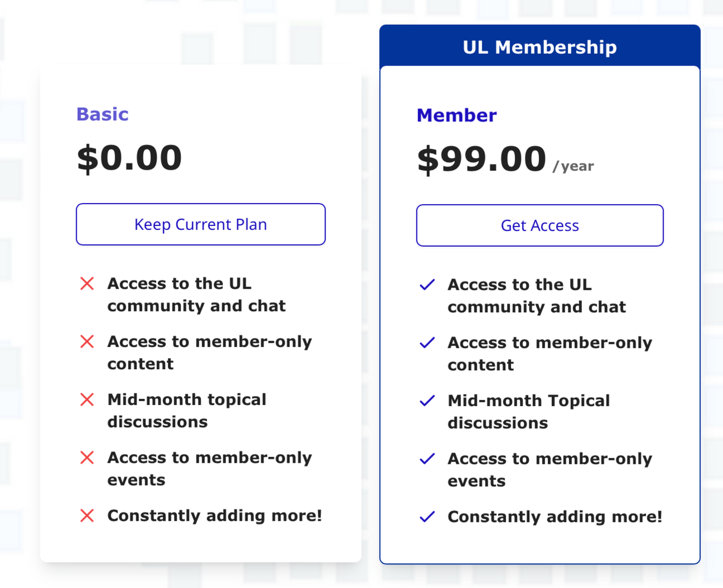Click checkmark beside Member community and chat
The image size is (723, 588).
(427, 285)
